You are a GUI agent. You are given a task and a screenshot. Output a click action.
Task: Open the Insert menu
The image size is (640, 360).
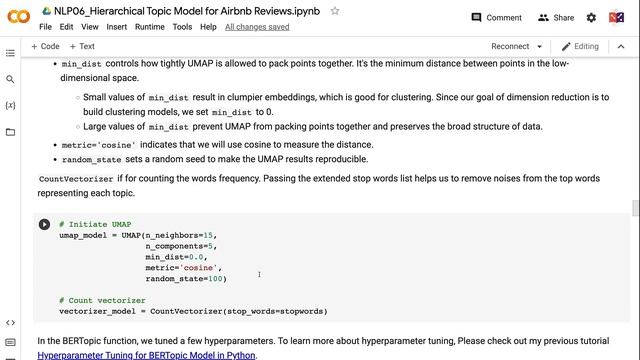117,27
